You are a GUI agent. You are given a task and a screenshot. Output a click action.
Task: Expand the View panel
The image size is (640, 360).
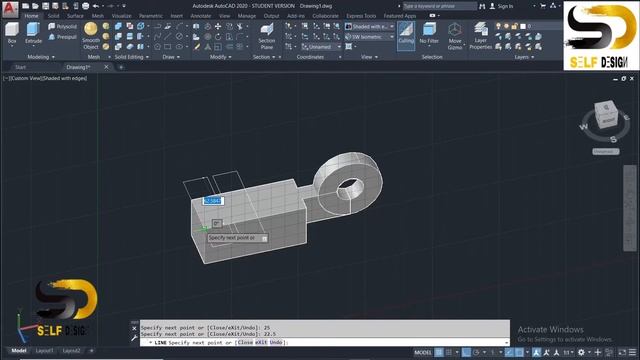(x=369, y=57)
